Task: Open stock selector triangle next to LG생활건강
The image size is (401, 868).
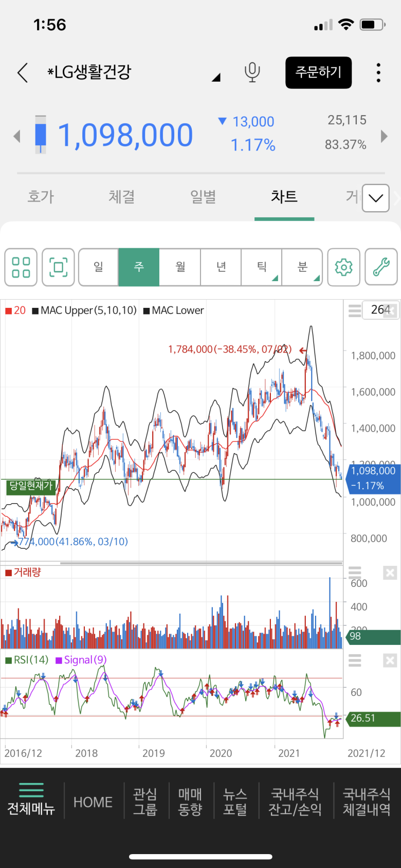Action: pos(216,78)
